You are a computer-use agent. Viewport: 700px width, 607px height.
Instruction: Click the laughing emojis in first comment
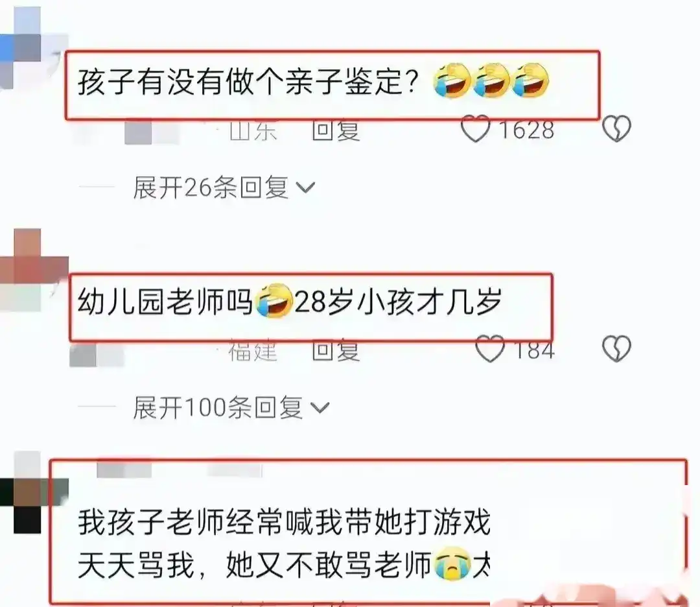point(491,80)
